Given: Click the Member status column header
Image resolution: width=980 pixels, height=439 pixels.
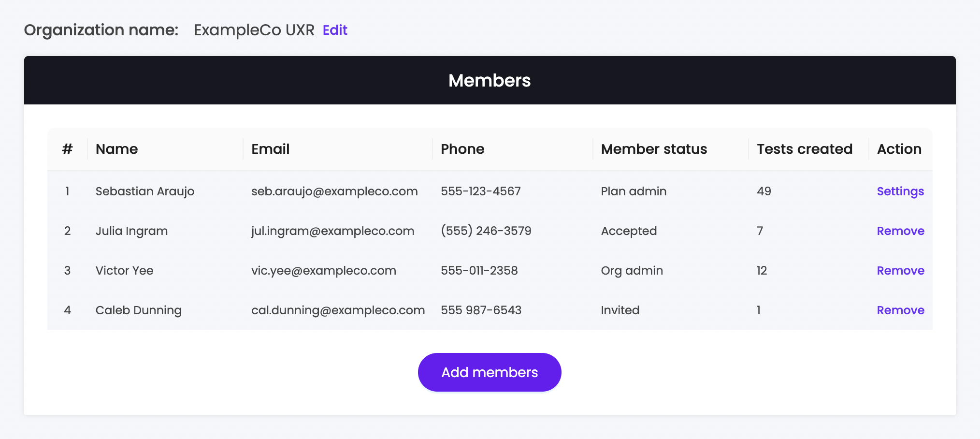Looking at the screenshot, I should point(654,149).
